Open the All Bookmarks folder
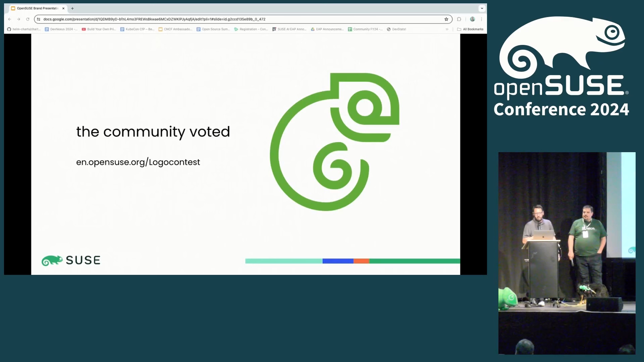 pyautogui.click(x=470, y=29)
